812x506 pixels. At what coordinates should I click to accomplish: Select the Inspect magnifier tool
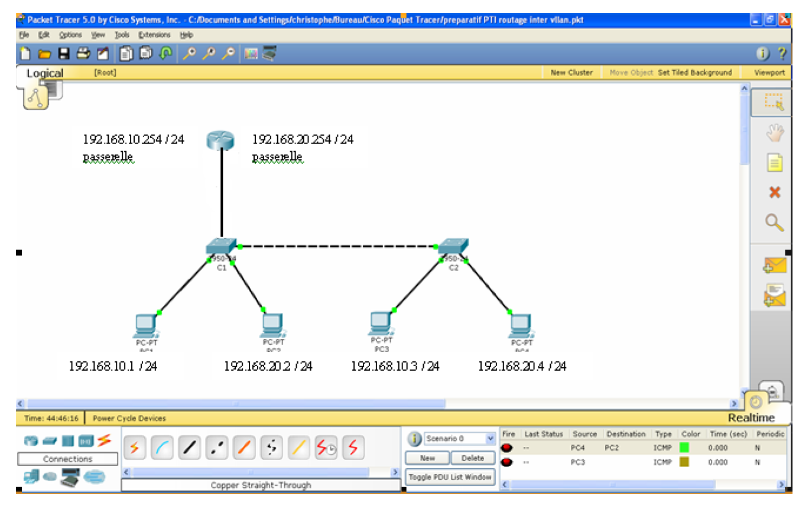[774, 223]
